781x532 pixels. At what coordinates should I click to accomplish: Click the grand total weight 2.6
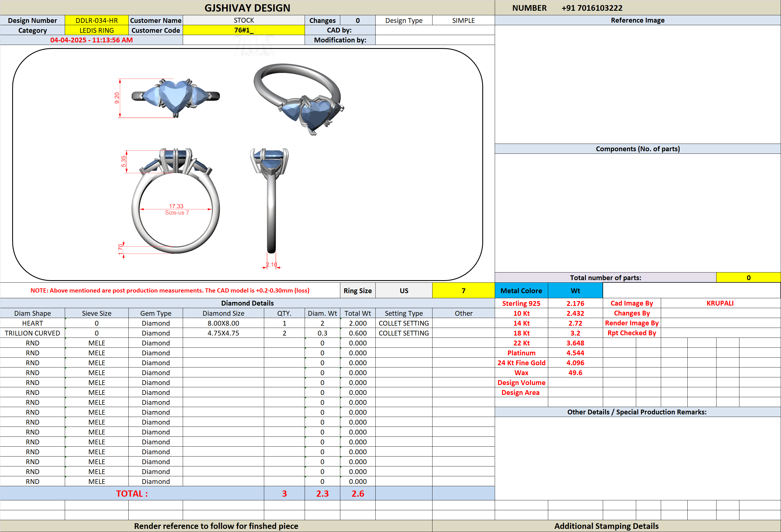coord(358,493)
